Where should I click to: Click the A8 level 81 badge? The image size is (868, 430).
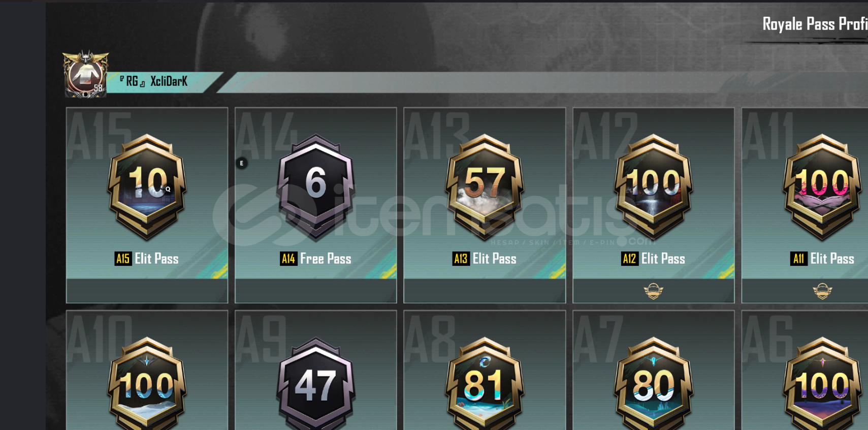pos(485,384)
